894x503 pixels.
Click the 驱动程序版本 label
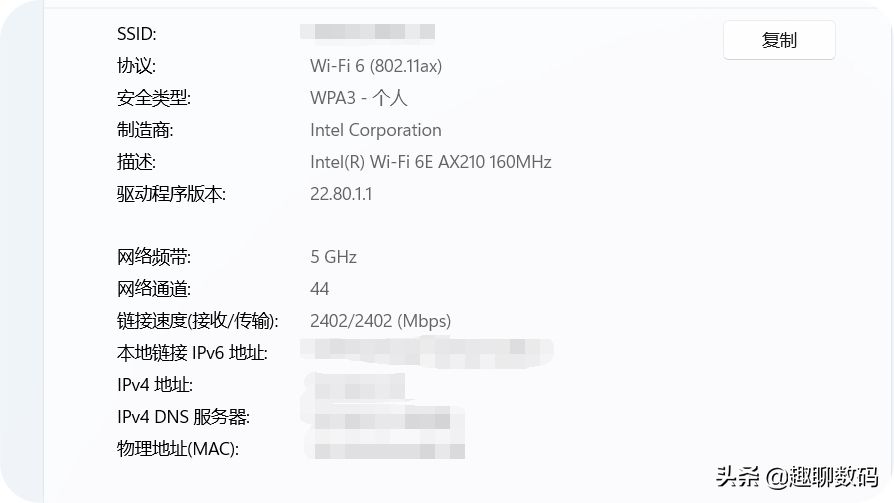point(171,194)
